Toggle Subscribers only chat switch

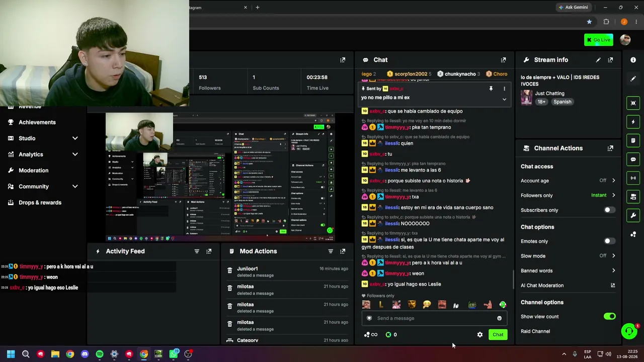point(609,210)
